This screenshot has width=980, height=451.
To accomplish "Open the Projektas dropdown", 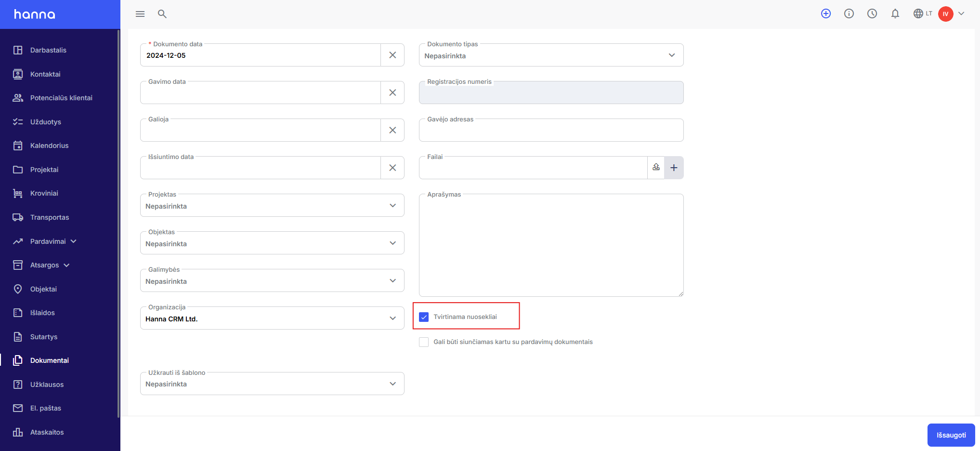I will (x=272, y=206).
